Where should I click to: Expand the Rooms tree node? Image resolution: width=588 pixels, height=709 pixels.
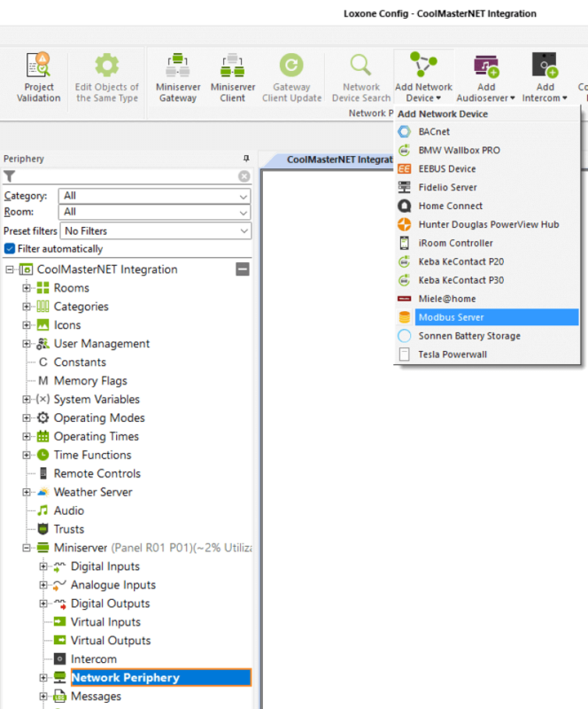[27, 288]
